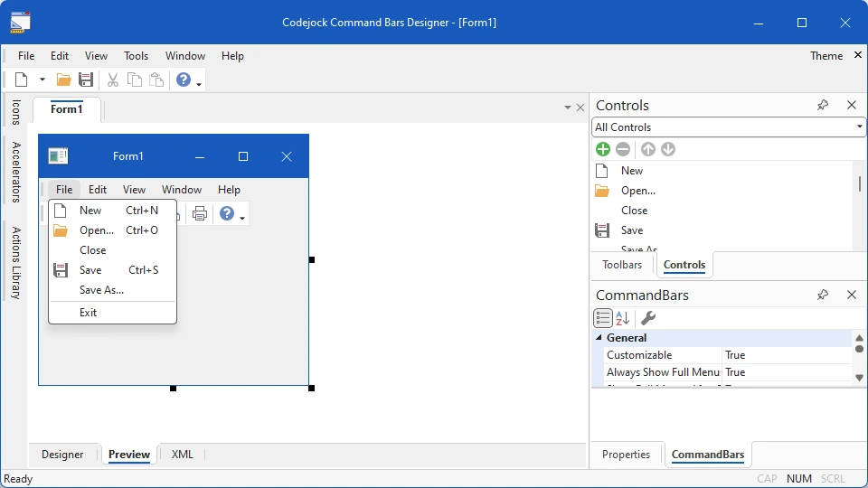
Task: Click the Paste clipboard icon
Action: click(x=156, y=80)
